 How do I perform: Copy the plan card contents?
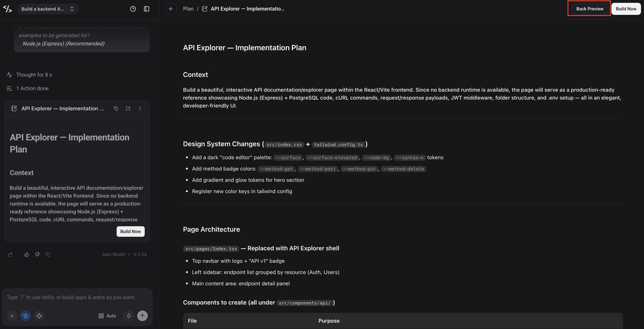pos(116,109)
